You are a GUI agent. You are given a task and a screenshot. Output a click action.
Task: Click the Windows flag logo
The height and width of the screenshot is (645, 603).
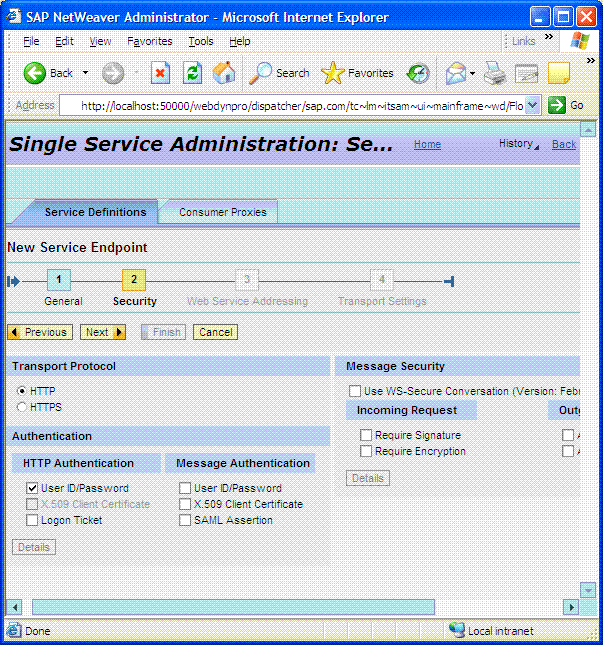580,41
